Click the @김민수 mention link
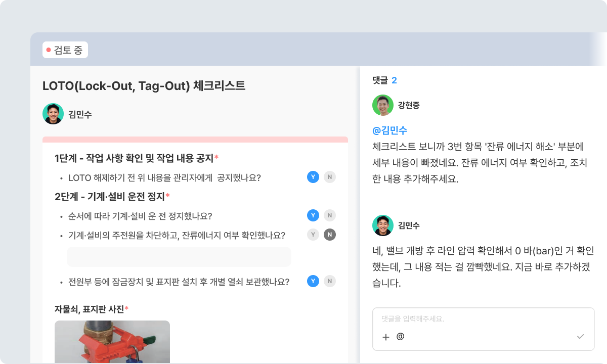The image size is (607, 364). [x=389, y=130]
